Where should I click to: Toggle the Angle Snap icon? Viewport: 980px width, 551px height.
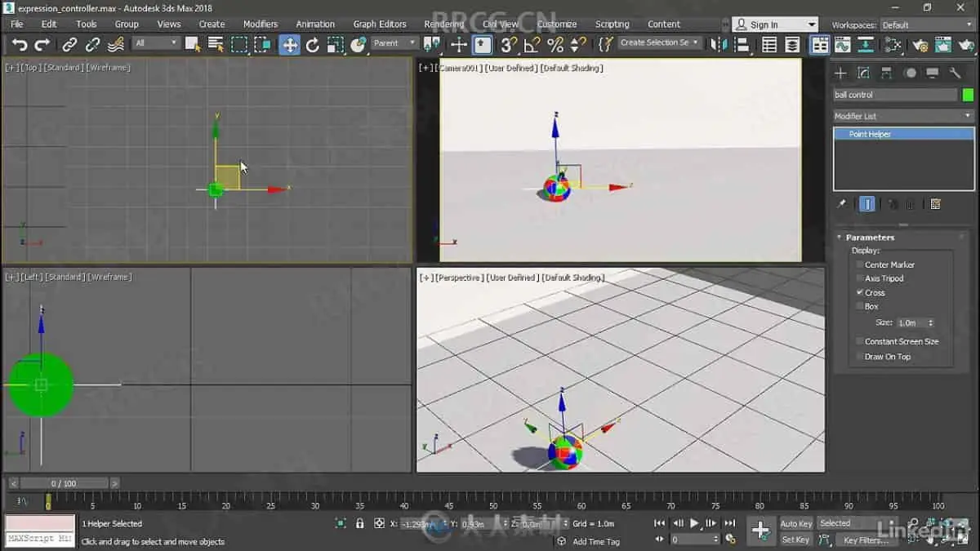click(x=532, y=45)
